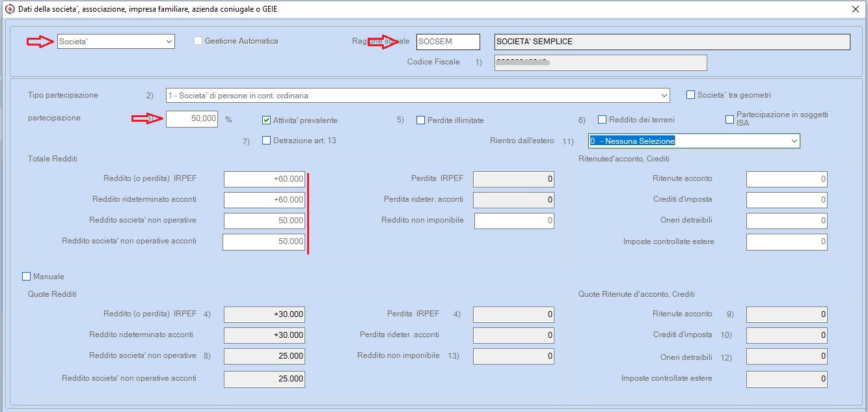Tick the Societa' tra geometri checkbox
Image resolution: width=868 pixels, height=412 pixels.
point(691,95)
